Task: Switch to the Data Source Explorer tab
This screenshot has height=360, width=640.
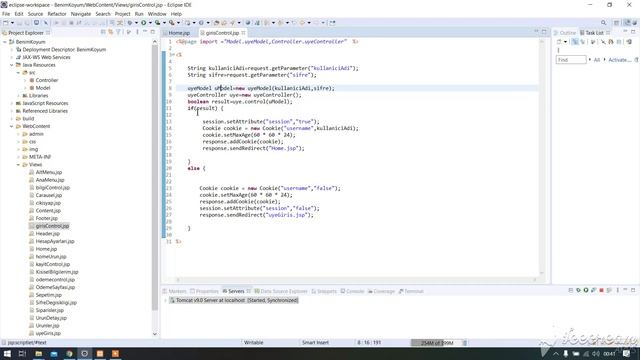Action: (281, 291)
